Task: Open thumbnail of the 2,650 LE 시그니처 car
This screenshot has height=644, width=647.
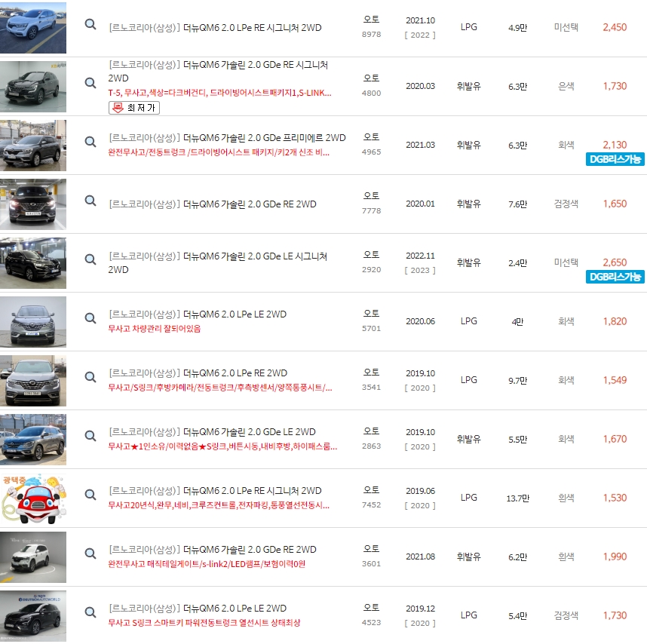Action: 33,262
